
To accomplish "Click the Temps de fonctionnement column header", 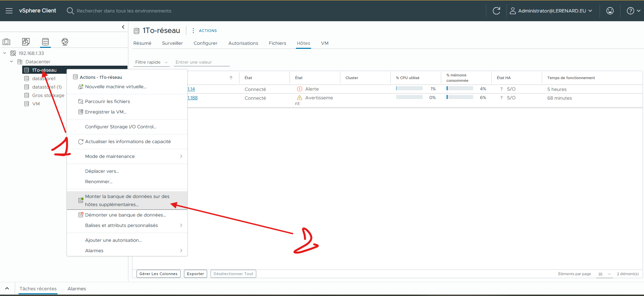I will pyautogui.click(x=571, y=78).
